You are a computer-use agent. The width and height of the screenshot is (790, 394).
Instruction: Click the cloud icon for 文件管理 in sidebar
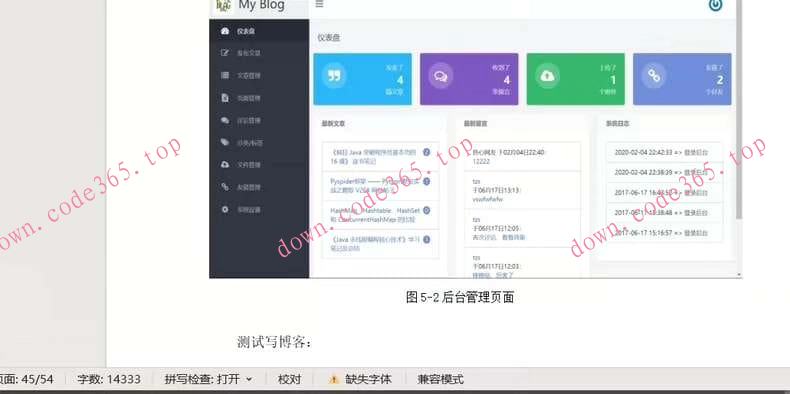(225, 165)
